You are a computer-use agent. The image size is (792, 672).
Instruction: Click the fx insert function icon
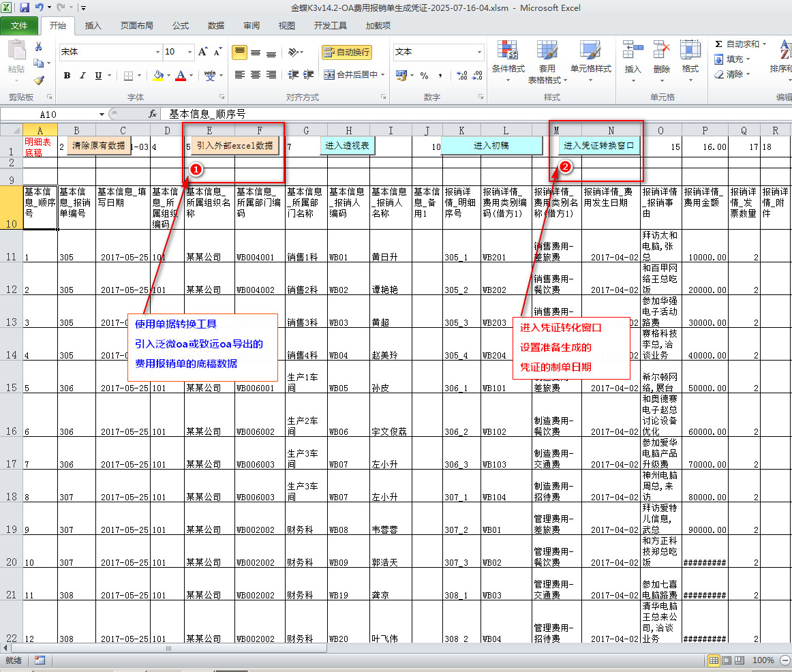[x=153, y=114]
